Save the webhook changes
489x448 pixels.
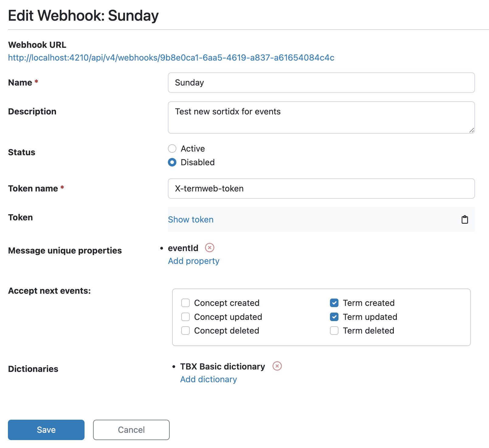tap(46, 430)
